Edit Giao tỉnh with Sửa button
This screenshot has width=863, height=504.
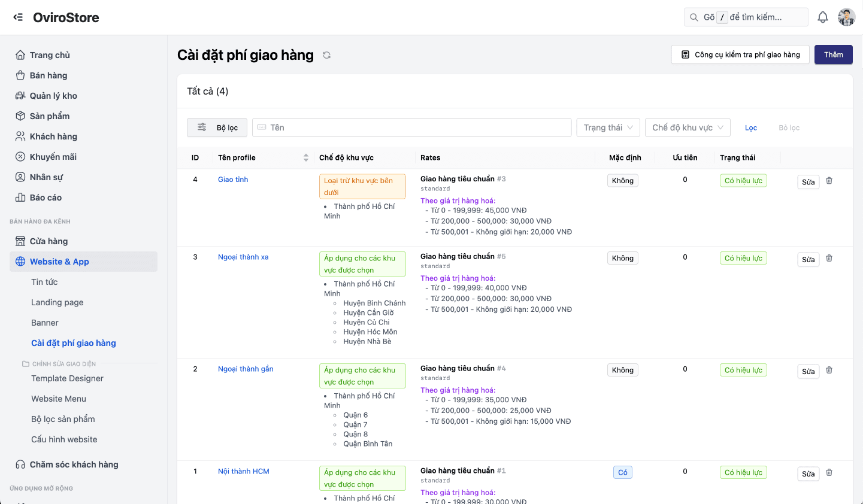pyautogui.click(x=808, y=182)
